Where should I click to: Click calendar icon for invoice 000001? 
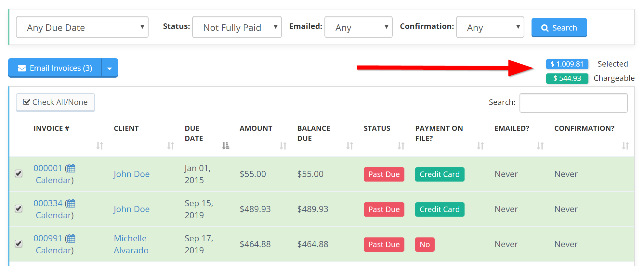pos(71,168)
